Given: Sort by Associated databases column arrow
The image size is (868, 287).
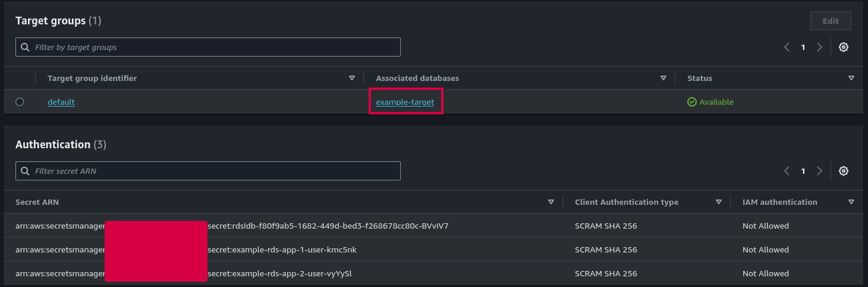Looking at the screenshot, I should coord(663,78).
